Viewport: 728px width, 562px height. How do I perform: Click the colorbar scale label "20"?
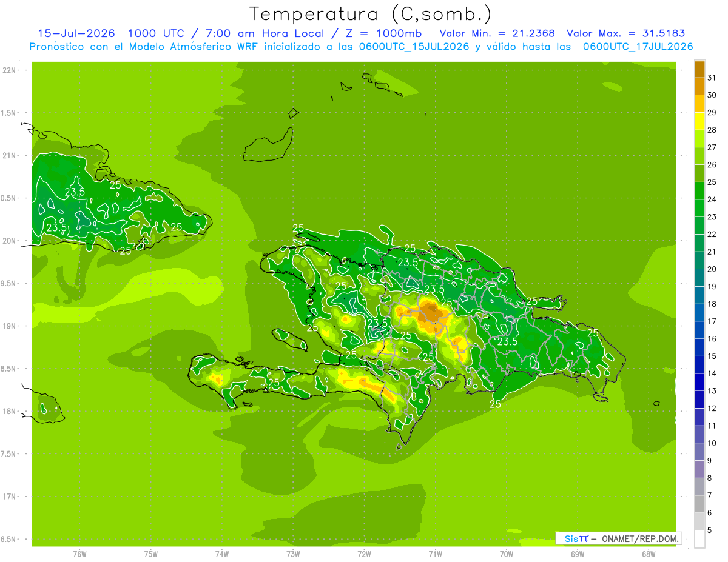(x=712, y=269)
